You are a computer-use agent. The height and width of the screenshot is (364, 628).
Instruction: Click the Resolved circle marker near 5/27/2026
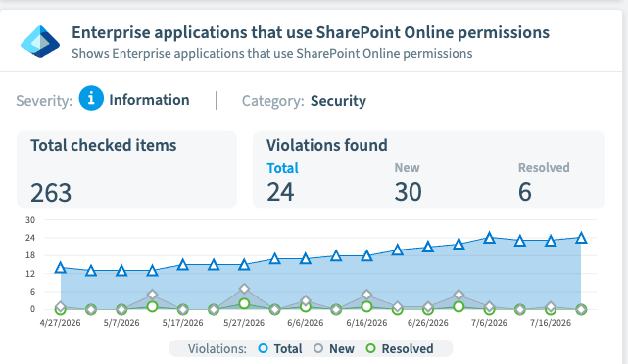coord(244,303)
